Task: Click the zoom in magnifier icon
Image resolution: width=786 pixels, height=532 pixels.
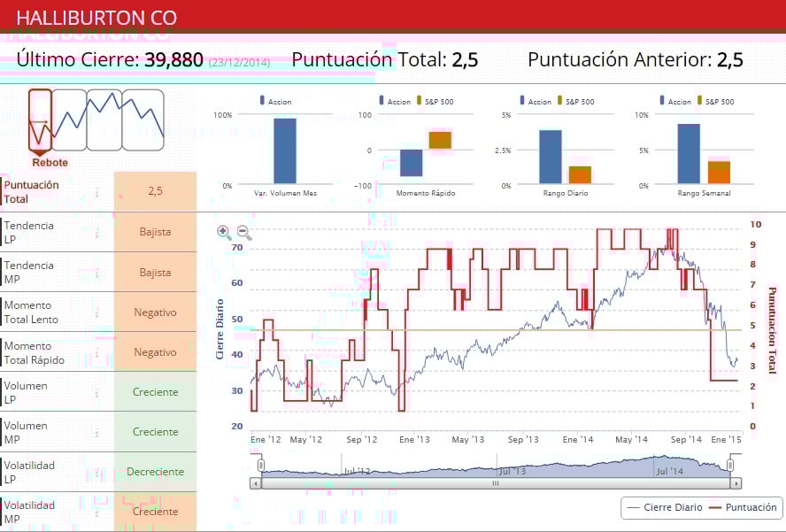Action: 224,232
